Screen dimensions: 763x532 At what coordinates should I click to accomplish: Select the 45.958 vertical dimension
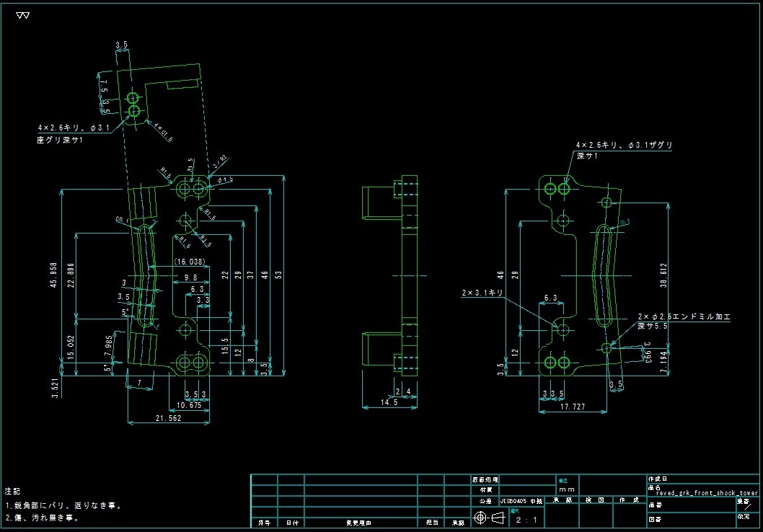[x=53, y=275]
